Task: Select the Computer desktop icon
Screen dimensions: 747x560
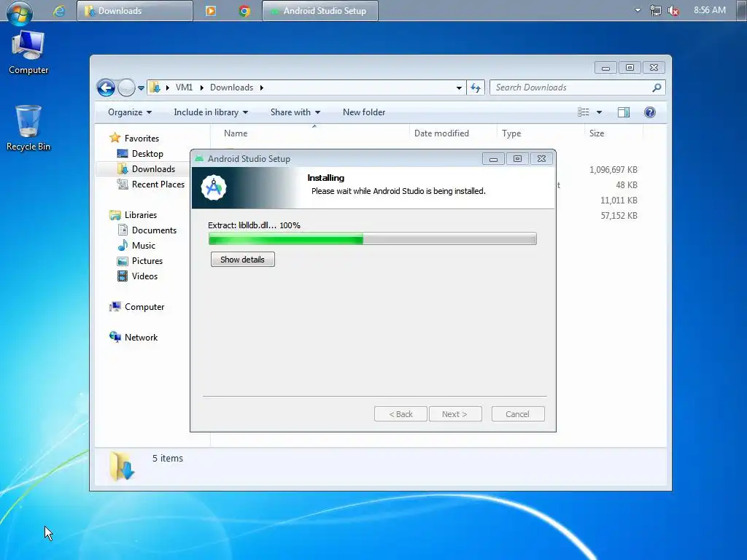Action: coord(28,52)
